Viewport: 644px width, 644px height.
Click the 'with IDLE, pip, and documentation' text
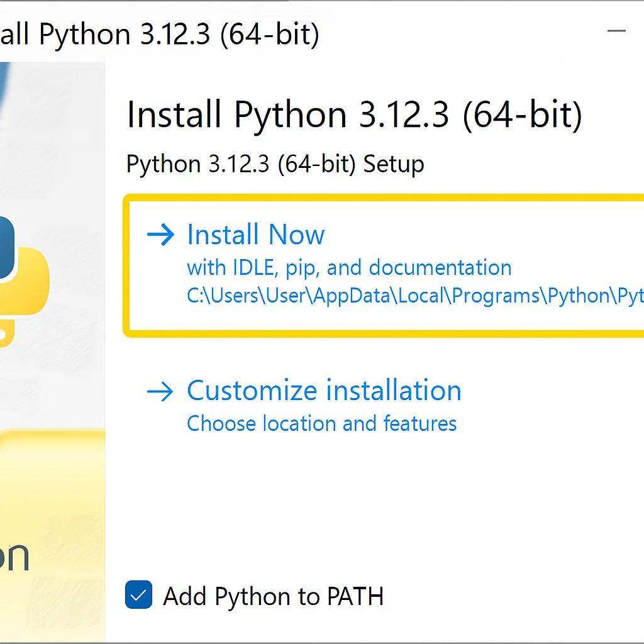coord(348,267)
